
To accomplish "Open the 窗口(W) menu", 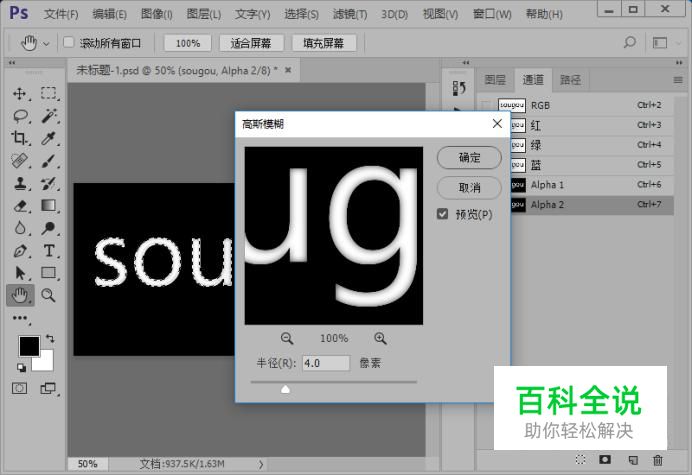I will 492,14.
